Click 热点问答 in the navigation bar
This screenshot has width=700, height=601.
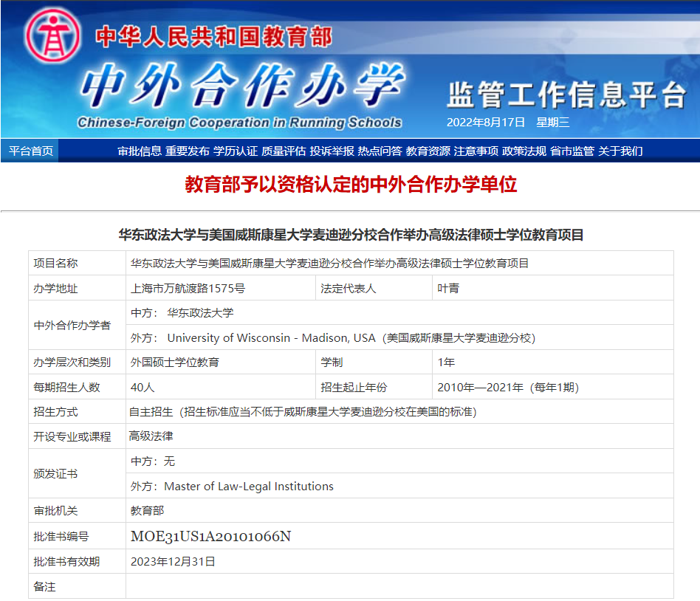(x=380, y=151)
